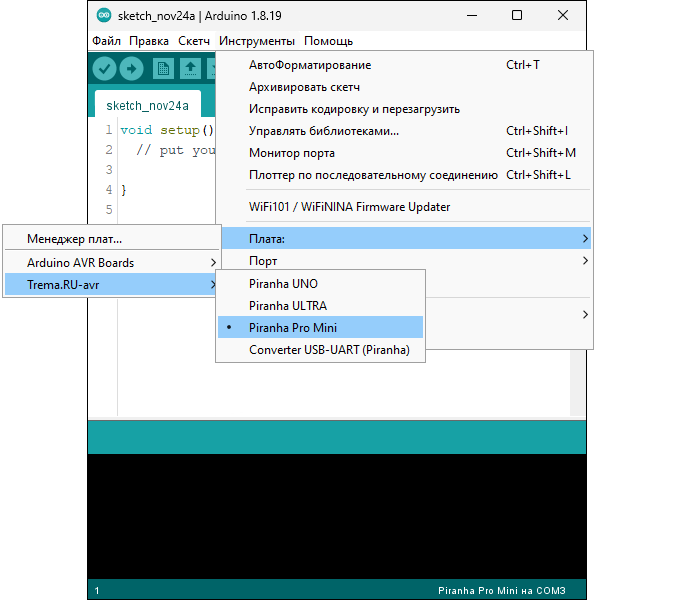Close the Arduino window
675x600 pixels.
tap(563, 15)
